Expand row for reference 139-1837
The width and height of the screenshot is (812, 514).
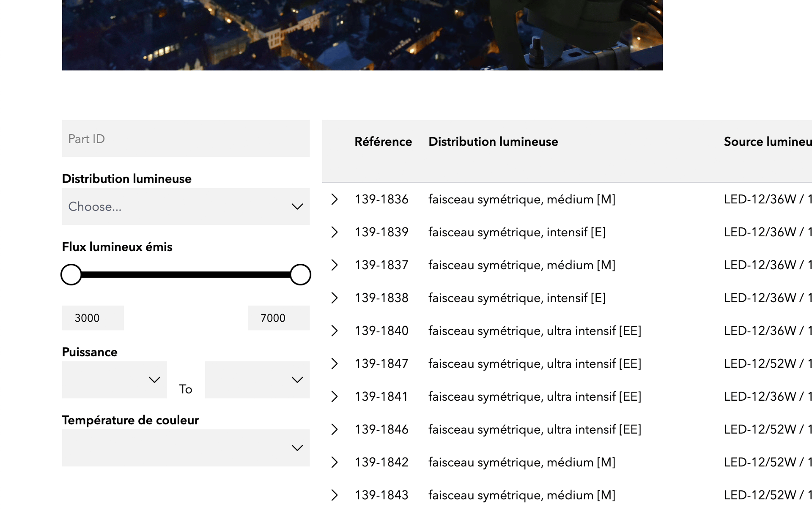(x=335, y=265)
